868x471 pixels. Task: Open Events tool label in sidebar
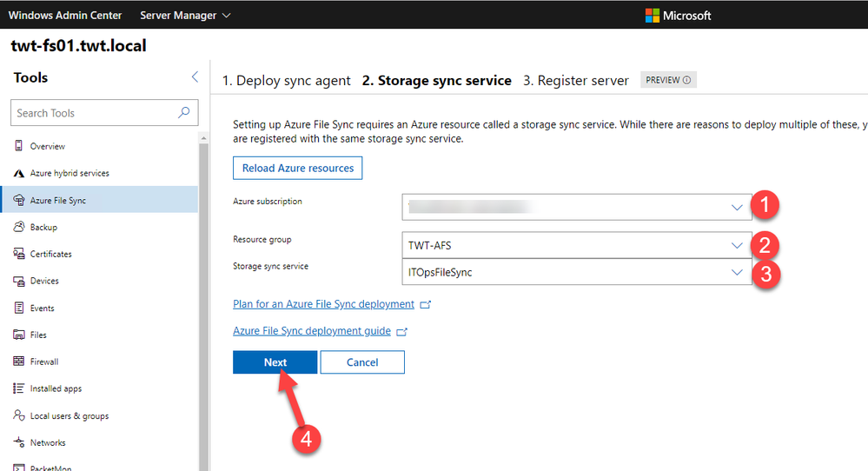coord(42,308)
